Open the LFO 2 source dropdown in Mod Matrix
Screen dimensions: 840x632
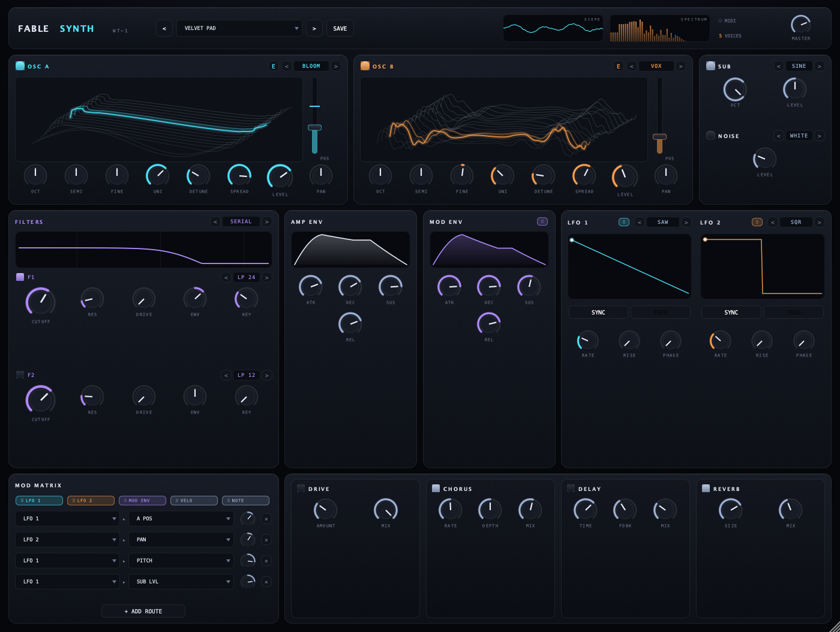(x=67, y=540)
